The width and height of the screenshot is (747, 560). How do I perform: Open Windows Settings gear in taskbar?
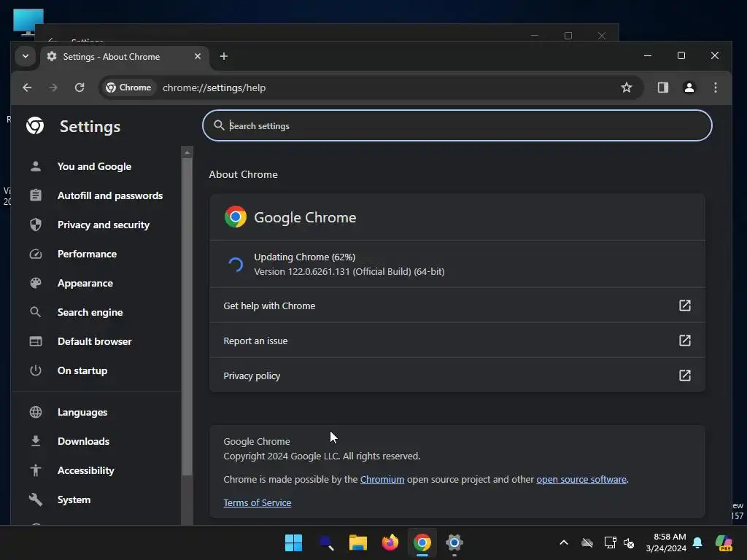click(x=454, y=542)
